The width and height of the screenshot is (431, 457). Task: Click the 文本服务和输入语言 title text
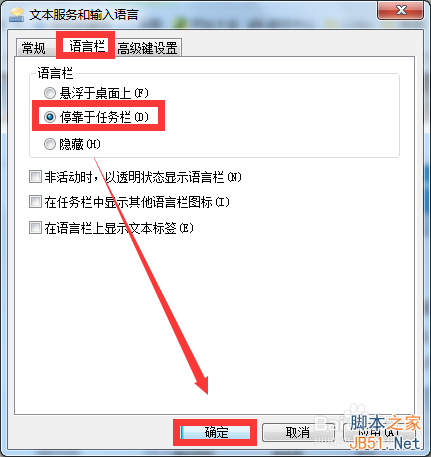(84, 15)
